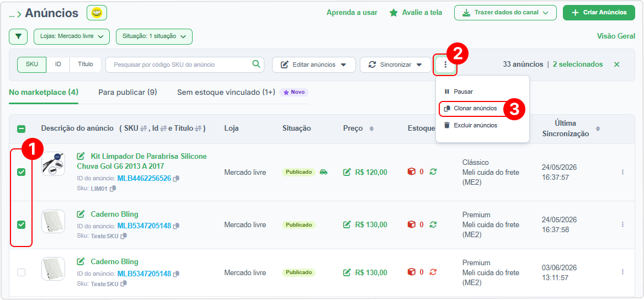
Task: Open ad ID MLB4462256526 link
Action: tap(144, 179)
